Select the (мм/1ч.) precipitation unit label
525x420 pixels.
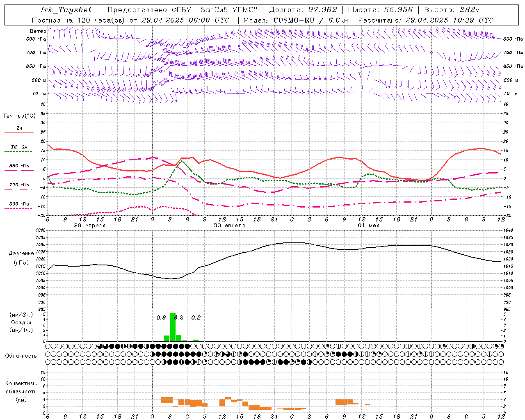(21, 330)
